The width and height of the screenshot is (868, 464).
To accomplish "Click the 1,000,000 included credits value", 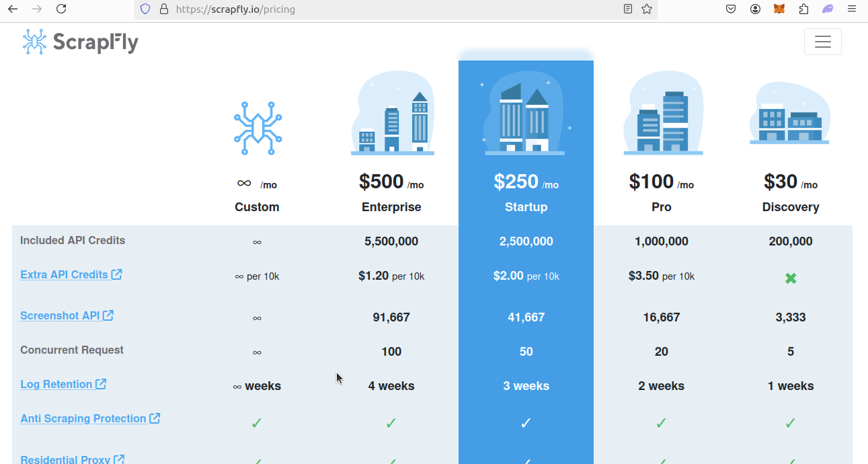I will pos(662,241).
